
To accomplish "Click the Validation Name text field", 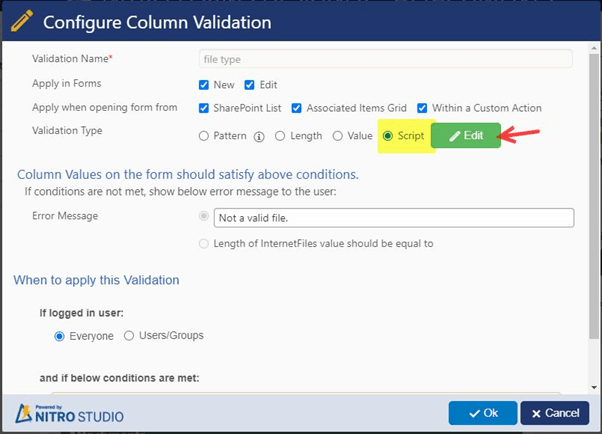I will pyautogui.click(x=385, y=59).
